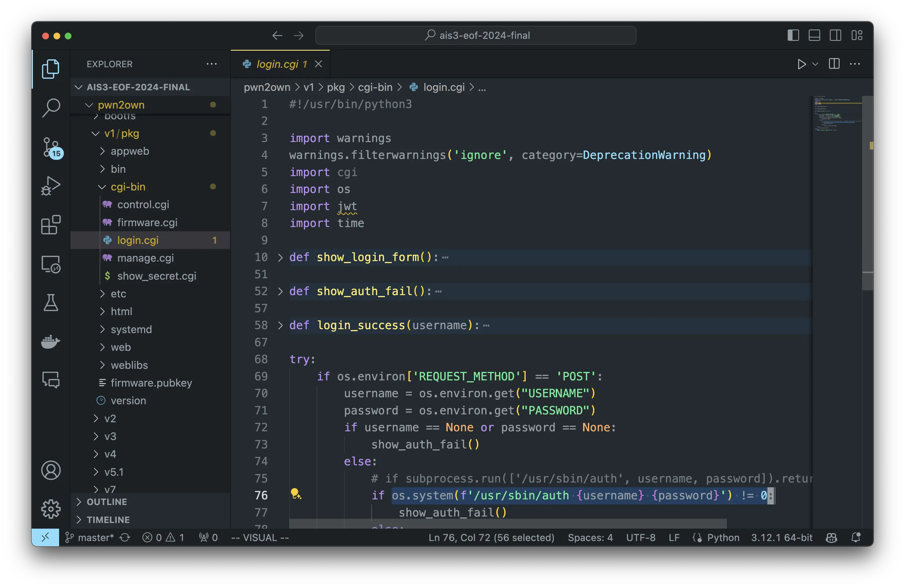905x588 pixels.
Task: Expand the OUTLINE section
Action: pos(107,502)
